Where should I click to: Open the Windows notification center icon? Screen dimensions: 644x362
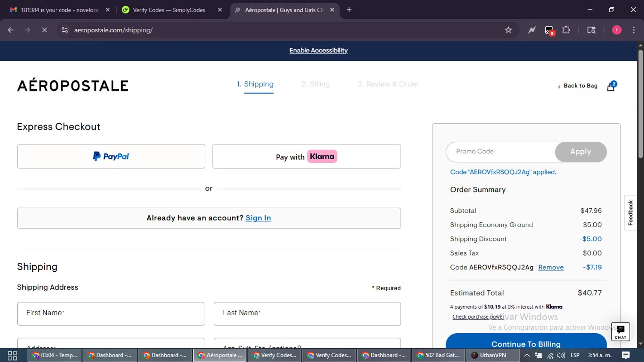click(626, 355)
